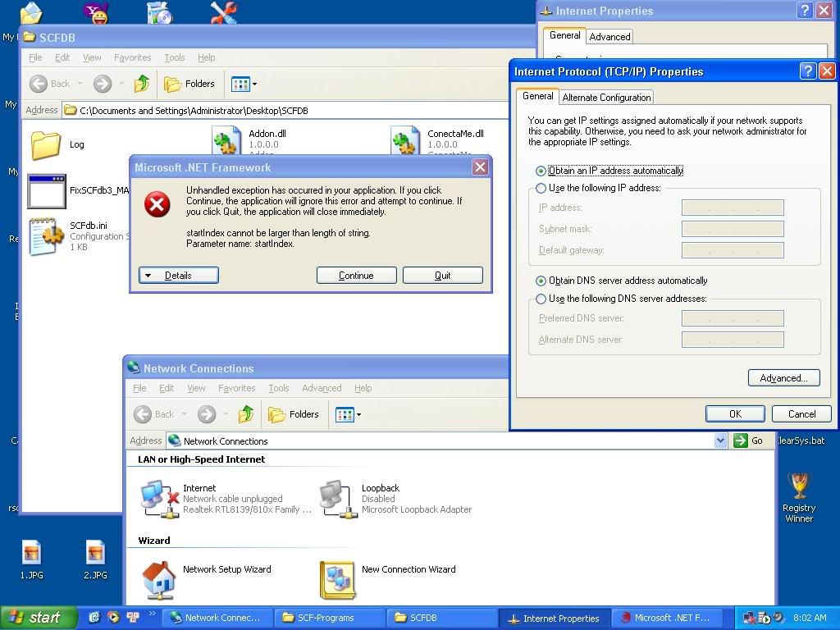
Task: Open Advanced tab in Internet Properties
Action: (609, 36)
